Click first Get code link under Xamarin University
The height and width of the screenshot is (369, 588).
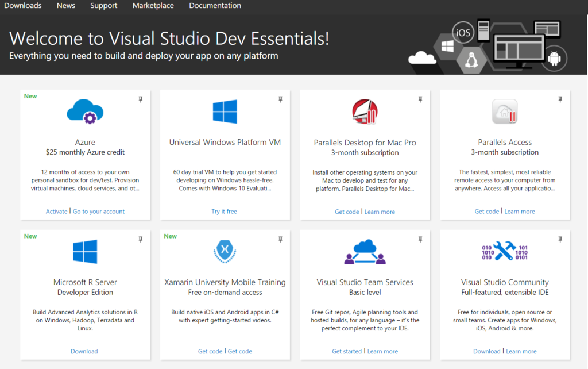pyautogui.click(x=210, y=351)
